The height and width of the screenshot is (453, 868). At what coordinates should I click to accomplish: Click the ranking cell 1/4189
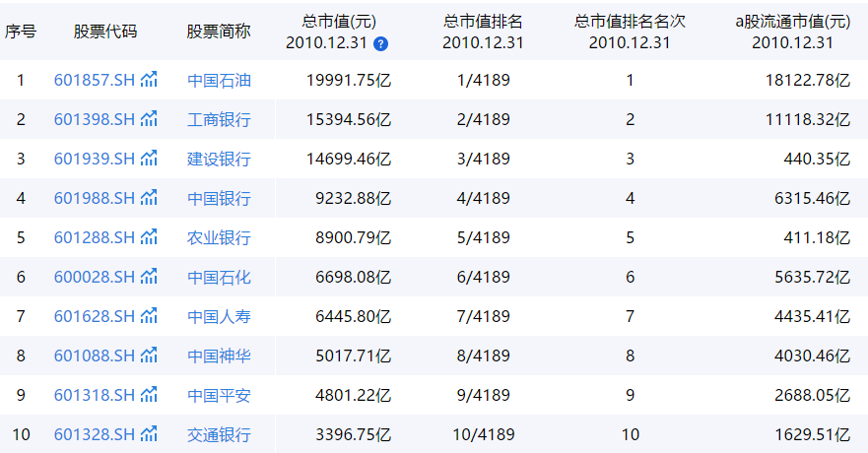pyautogui.click(x=484, y=80)
